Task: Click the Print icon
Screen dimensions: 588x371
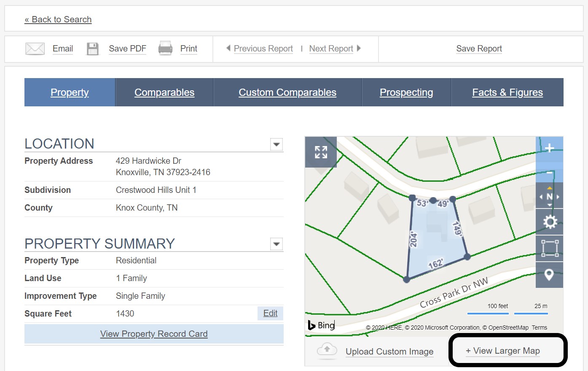Action: point(165,48)
